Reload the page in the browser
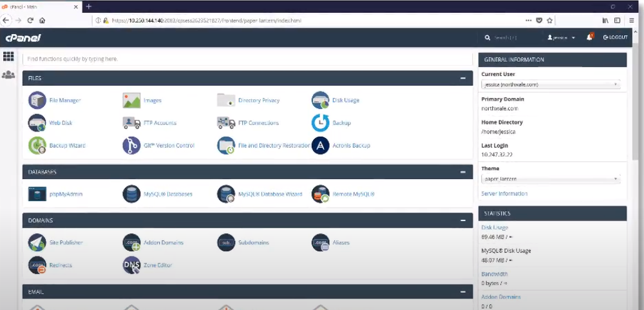 [x=30, y=20]
